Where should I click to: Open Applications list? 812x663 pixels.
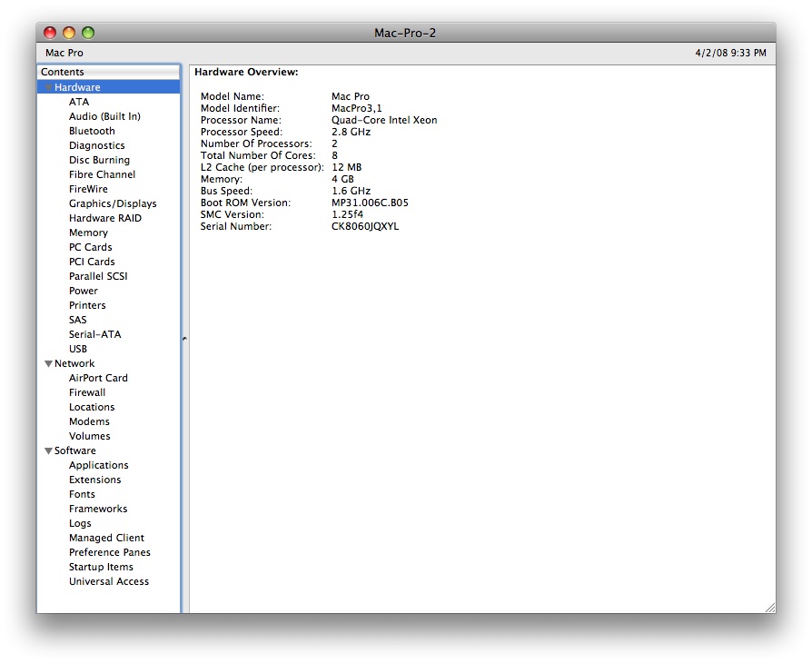pos(98,465)
